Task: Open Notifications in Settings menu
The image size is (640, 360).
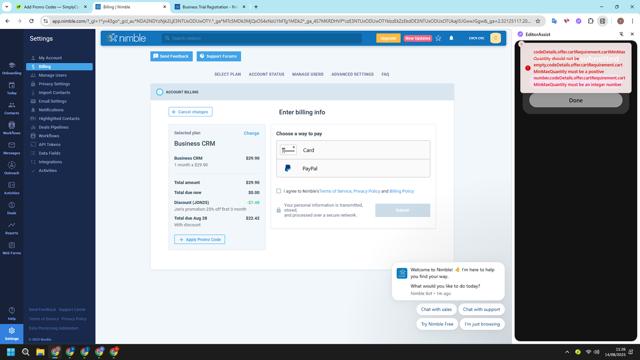Action: 51,110
